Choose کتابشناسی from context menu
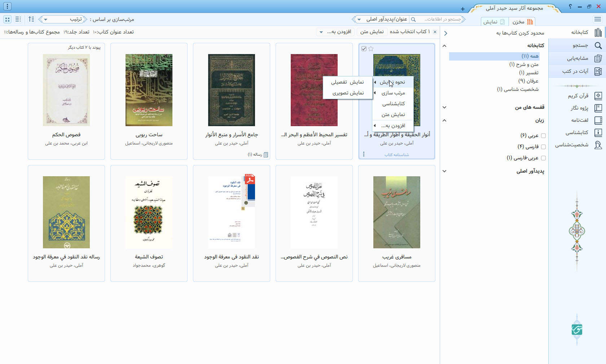 [393, 104]
